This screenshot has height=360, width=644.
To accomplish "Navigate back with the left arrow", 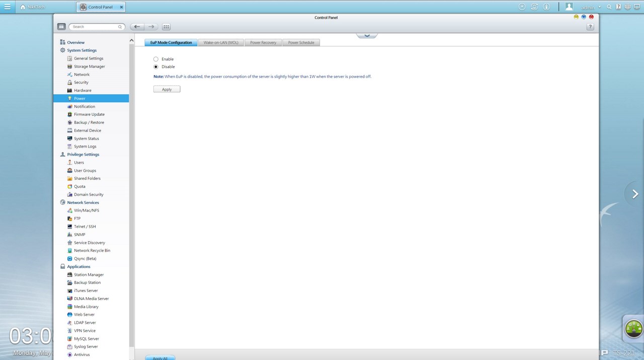I will point(137,27).
